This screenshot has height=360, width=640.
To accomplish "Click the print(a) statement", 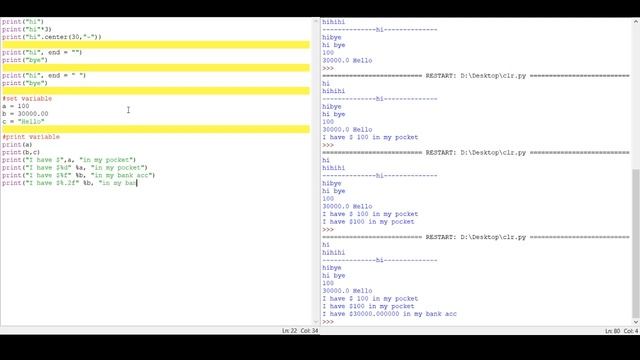I will pos(17,145).
